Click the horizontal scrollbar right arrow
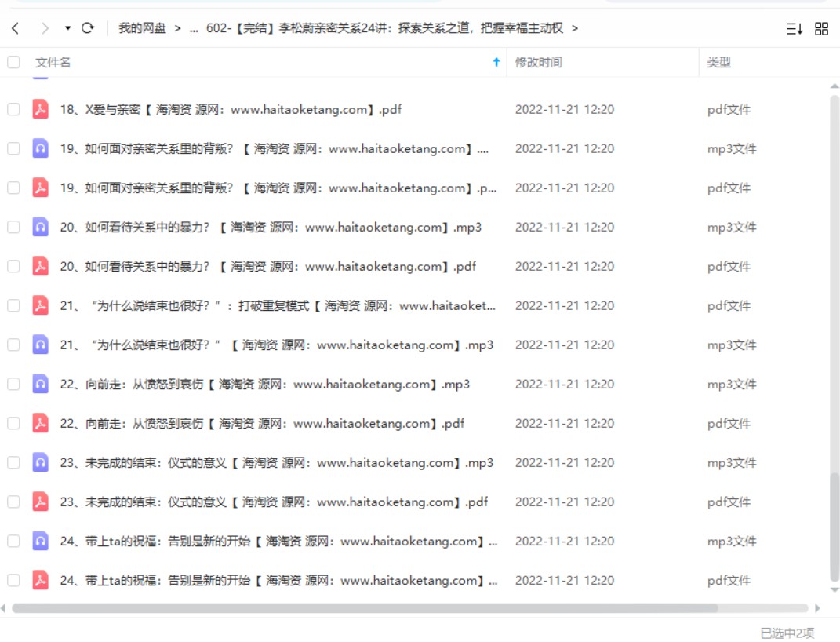The height and width of the screenshot is (642, 840). point(817,608)
